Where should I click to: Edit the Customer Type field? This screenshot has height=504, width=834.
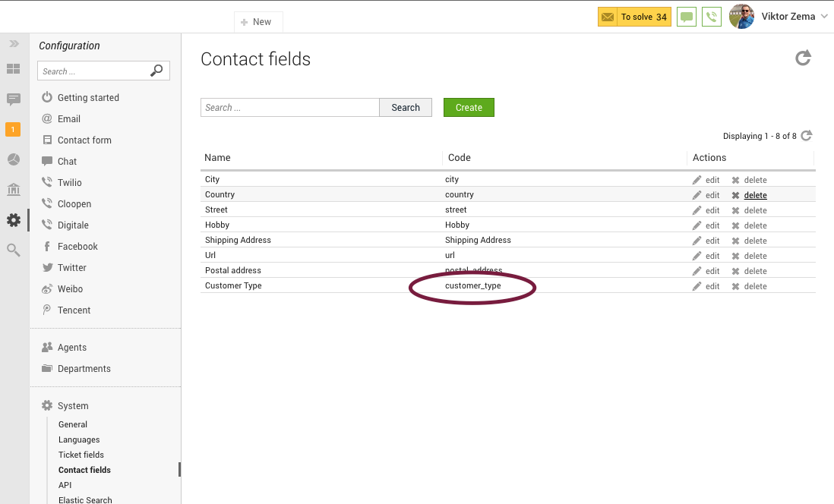(706, 286)
